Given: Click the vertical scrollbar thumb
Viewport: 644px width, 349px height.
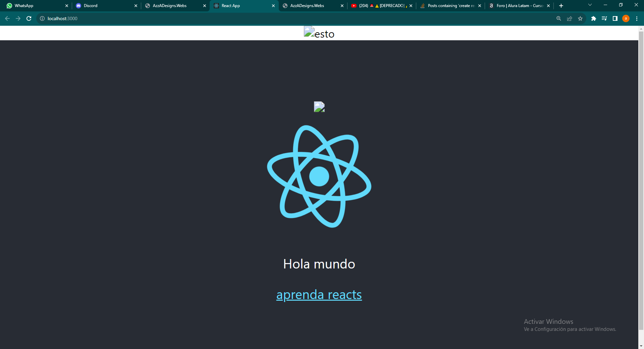Looking at the screenshot, I should [x=641, y=181].
